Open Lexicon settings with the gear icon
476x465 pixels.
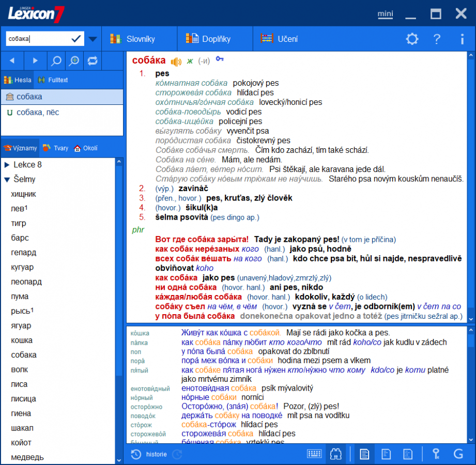[412, 39]
